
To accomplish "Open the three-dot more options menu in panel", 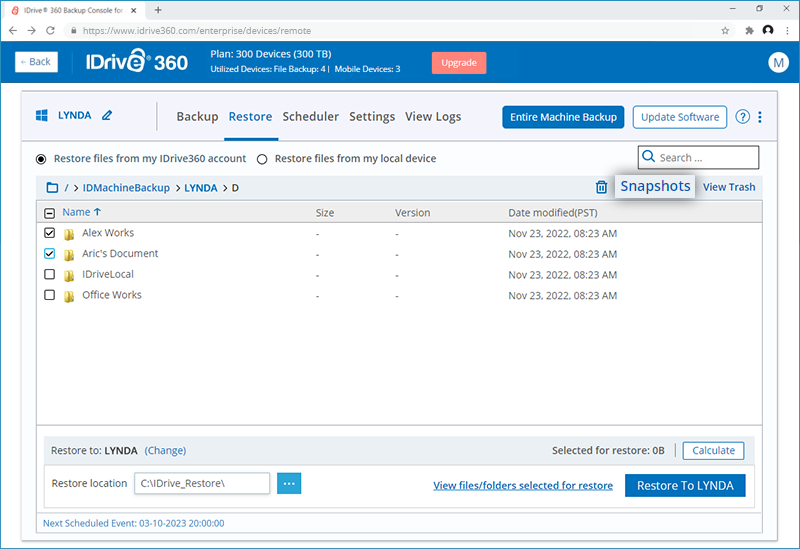I will click(x=760, y=117).
